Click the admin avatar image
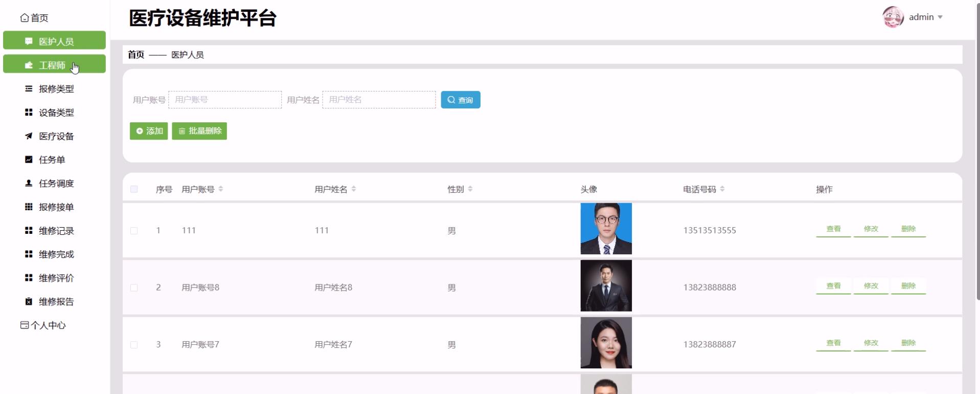Image resolution: width=980 pixels, height=394 pixels. 893,17
